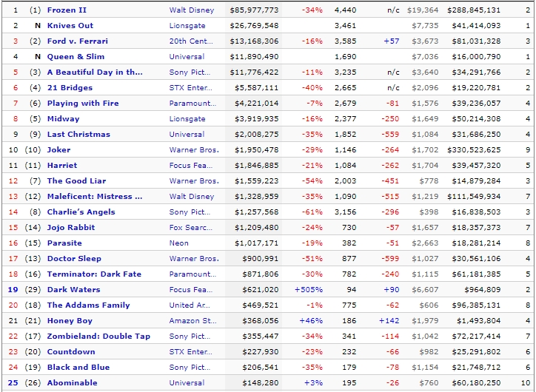Open the Ford v. Ferrari link
Image resolution: width=536 pixels, height=392 pixels.
click(78, 41)
